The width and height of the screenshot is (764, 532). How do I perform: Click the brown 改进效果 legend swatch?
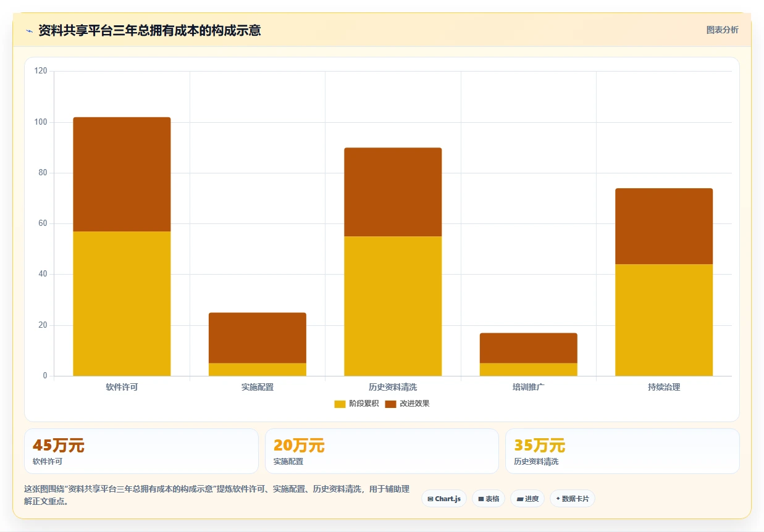click(x=390, y=404)
